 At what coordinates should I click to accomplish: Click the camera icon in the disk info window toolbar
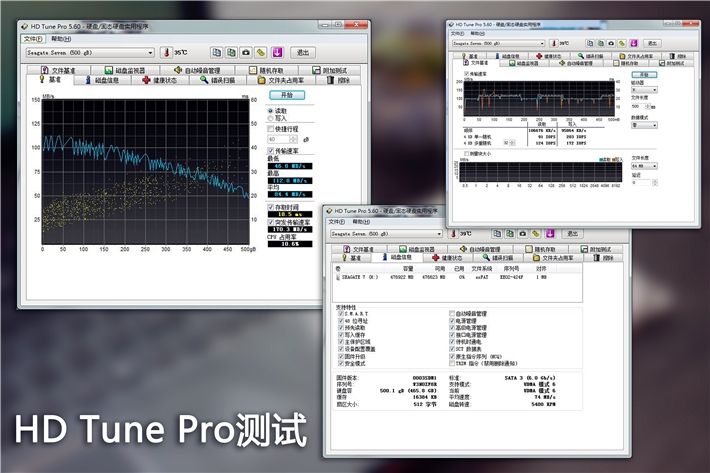tap(523, 234)
